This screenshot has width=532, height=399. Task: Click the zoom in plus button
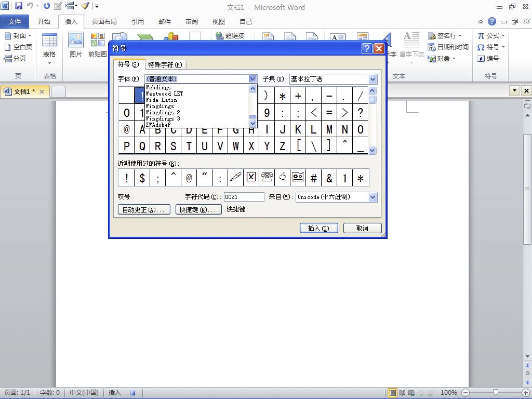[x=526, y=393]
